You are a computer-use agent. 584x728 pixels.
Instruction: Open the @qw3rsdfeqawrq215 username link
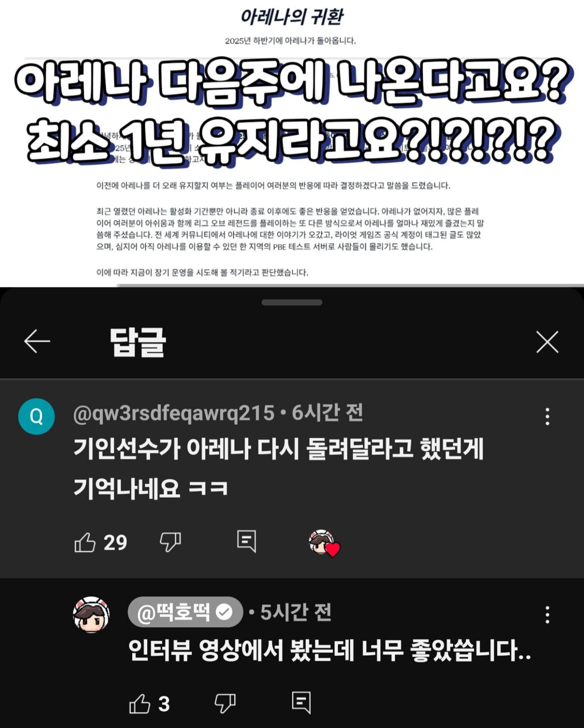[174, 413]
